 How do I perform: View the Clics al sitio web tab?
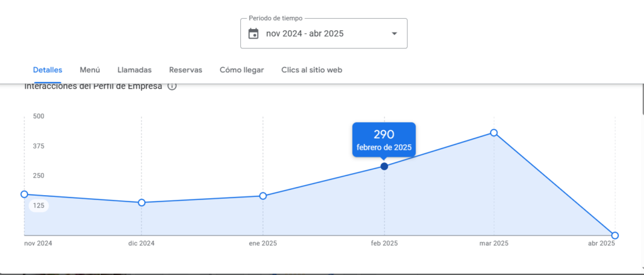tap(311, 70)
